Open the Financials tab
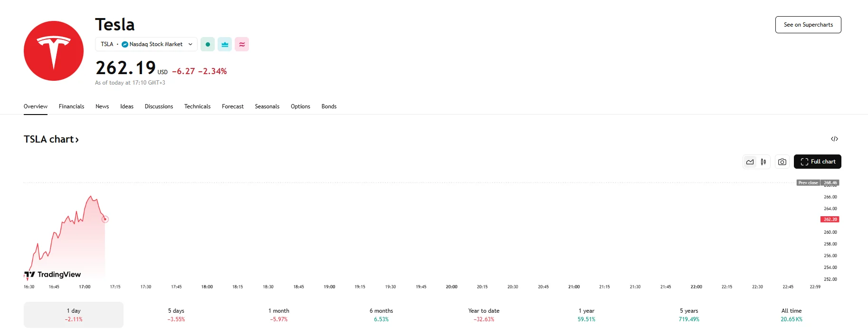Viewport: 868px width, 336px height. point(71,106)
